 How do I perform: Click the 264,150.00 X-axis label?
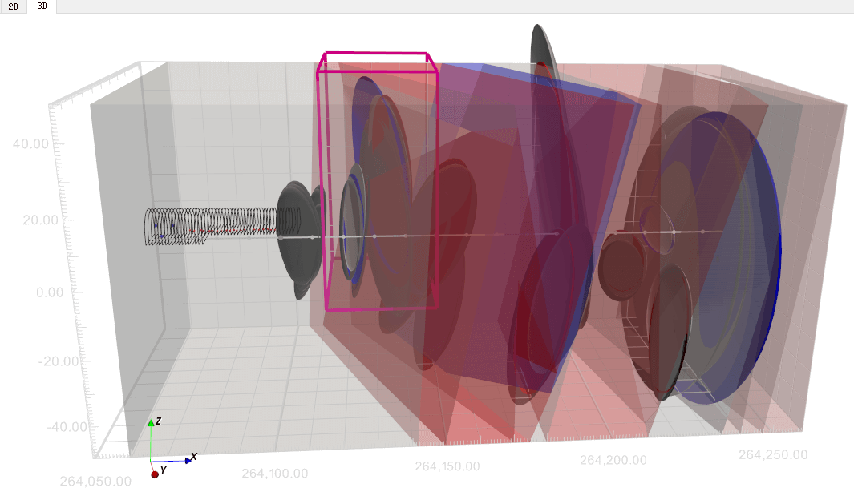click(447, 466)
